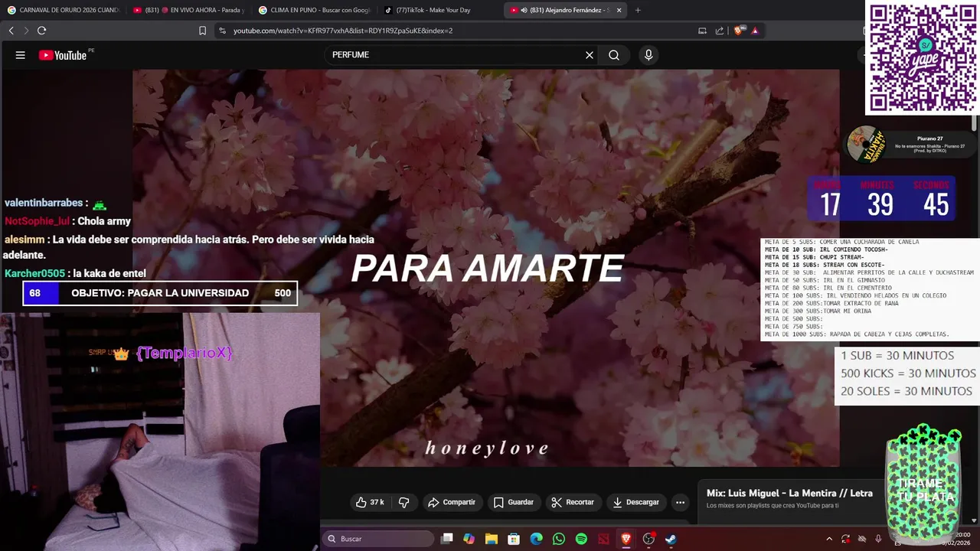Open Copilot from taskbar
The width and height of the screenshot is (980, 551).
click(469, 539)
